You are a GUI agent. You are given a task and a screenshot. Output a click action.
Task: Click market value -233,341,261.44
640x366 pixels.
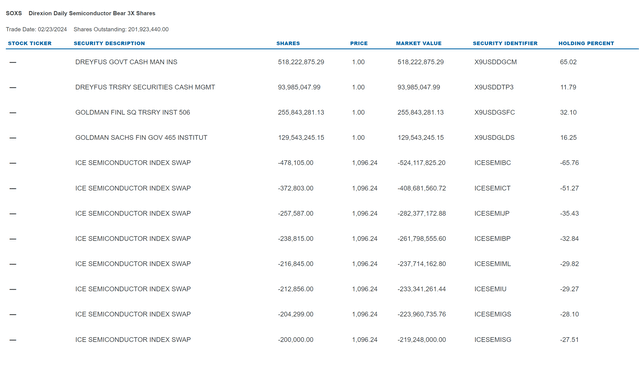(422, 289)
